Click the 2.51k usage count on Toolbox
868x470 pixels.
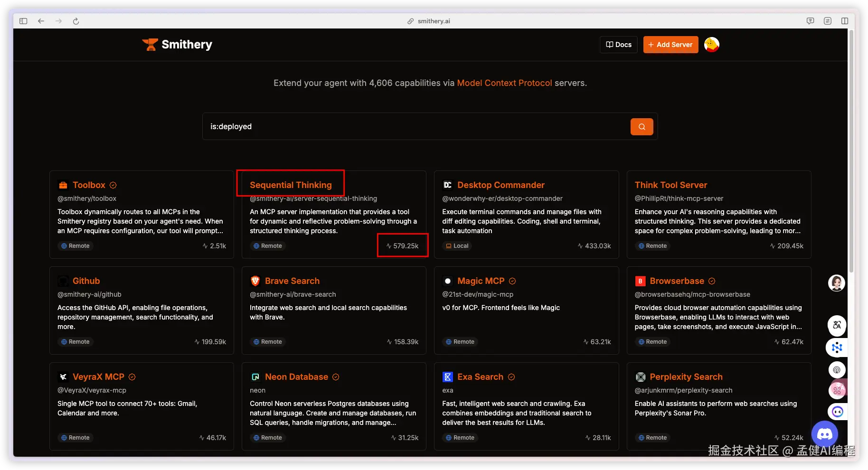coord(214,246)
